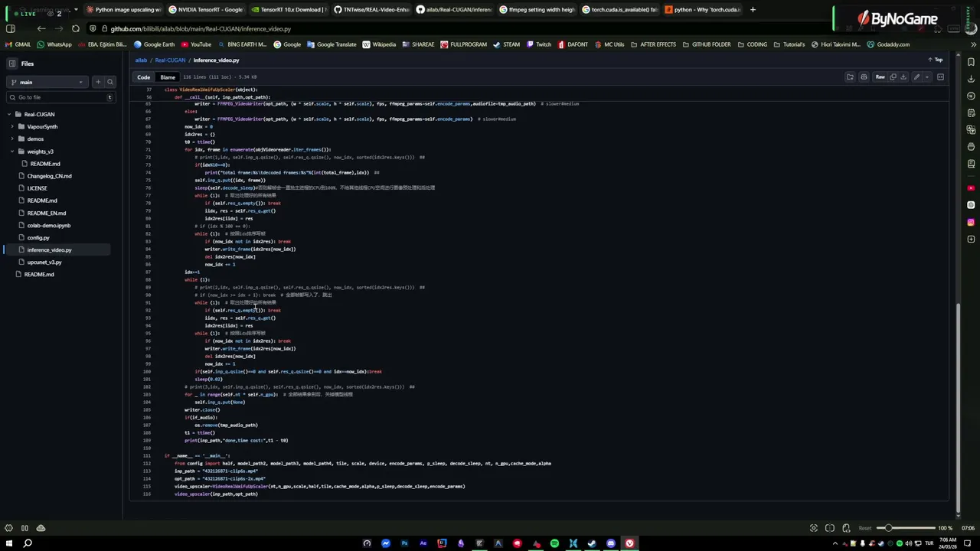
Task: Open colab-demo.ipynb file
Action: 48,225
